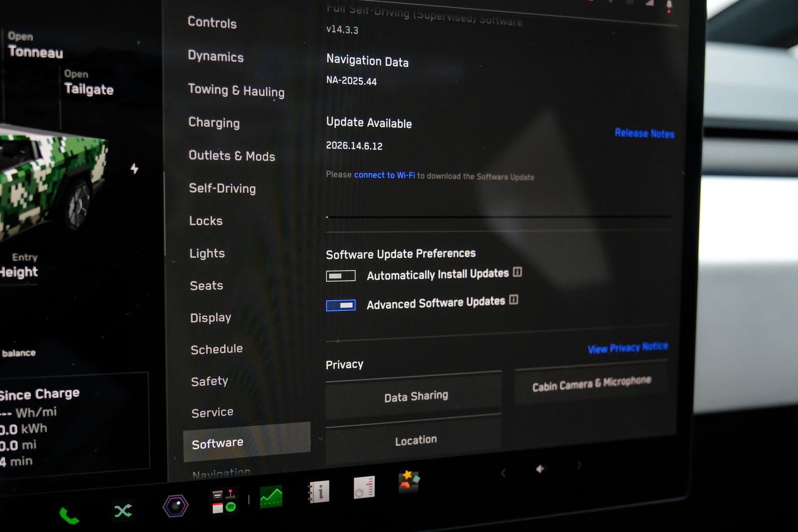Screen dimensions: 798x532
Task: Open Display settings
Action: pos(210,318)
